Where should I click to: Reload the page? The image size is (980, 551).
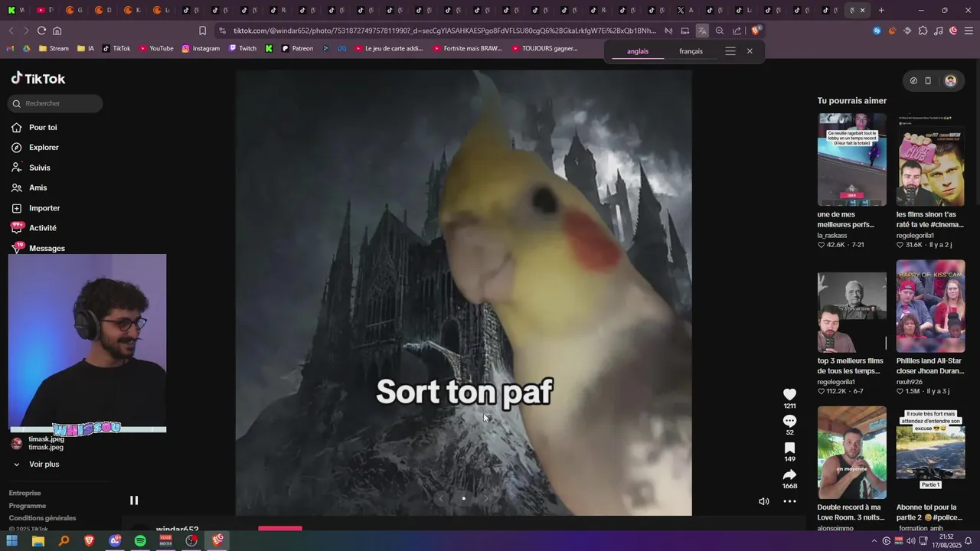pos(41,31)
